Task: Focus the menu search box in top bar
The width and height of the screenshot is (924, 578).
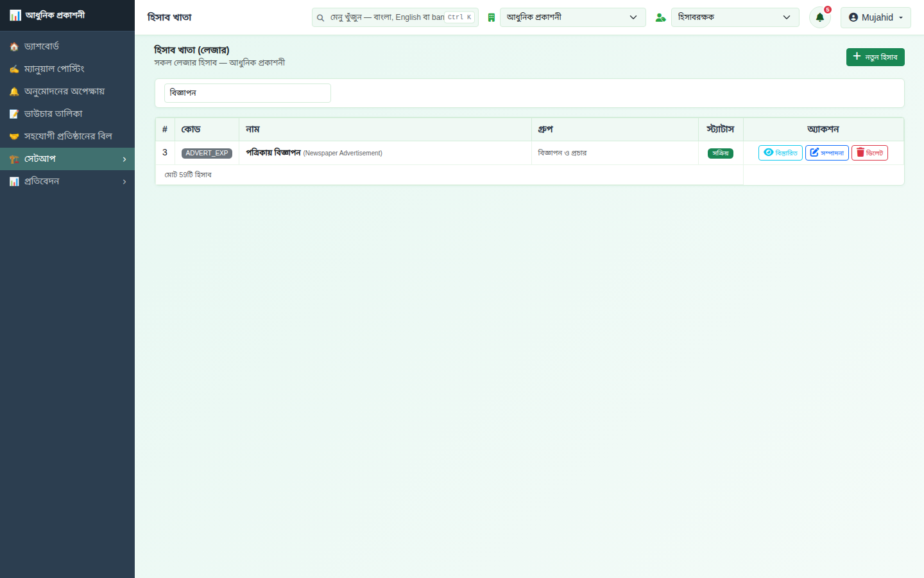Action: click(395, 17)
